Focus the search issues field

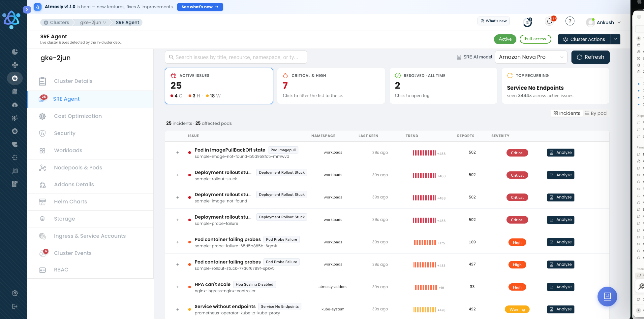[236, 57]
